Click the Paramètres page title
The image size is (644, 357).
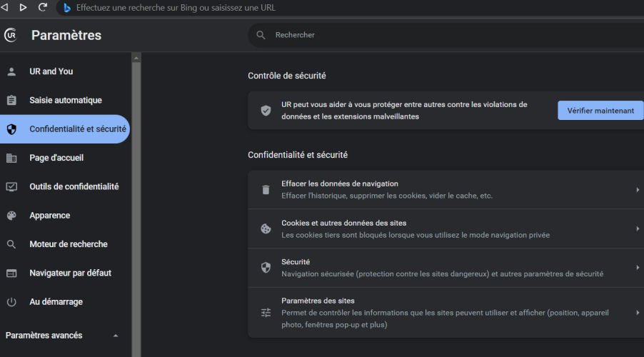(66, 35)
